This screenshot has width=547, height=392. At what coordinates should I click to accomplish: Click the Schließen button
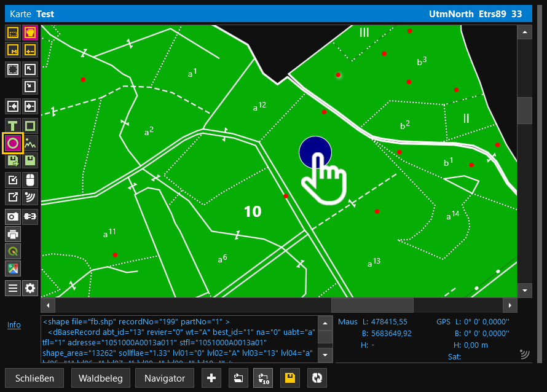35,378
